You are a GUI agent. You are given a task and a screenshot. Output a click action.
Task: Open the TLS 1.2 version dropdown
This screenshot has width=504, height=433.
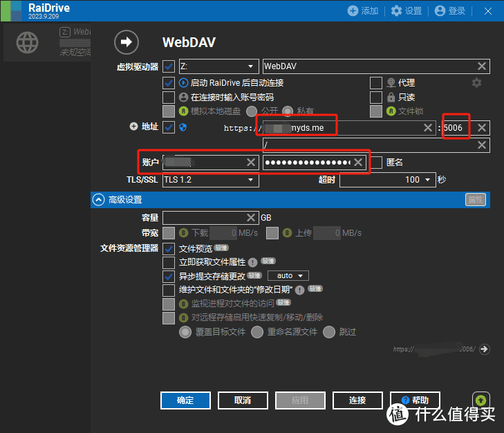click(211, 180)
